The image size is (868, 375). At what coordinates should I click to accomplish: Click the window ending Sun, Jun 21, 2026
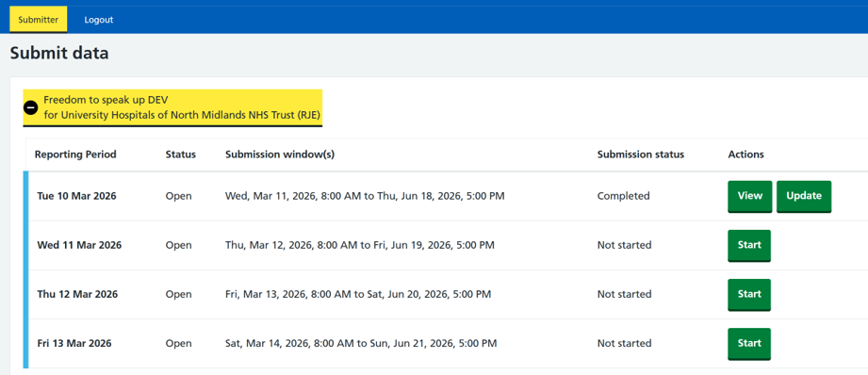point(361,344)
